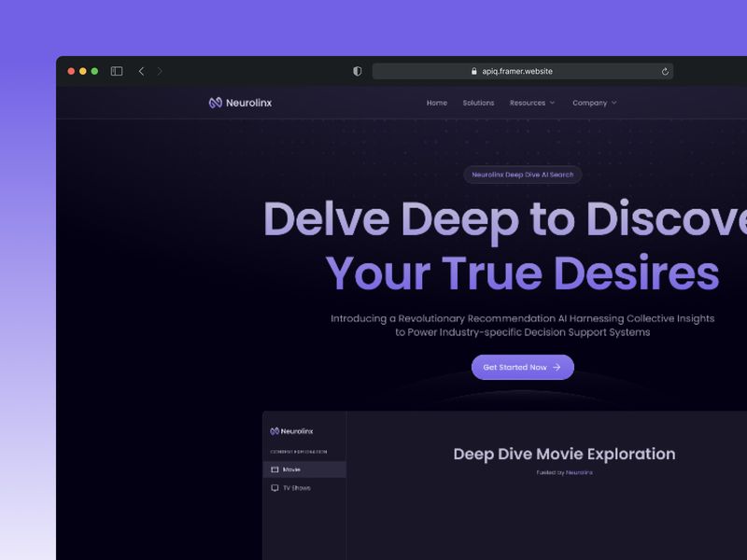Click the Neurolinx Deep Dive AI Search badge
This screenshot has width=747, height=560.
pos(523,175)
